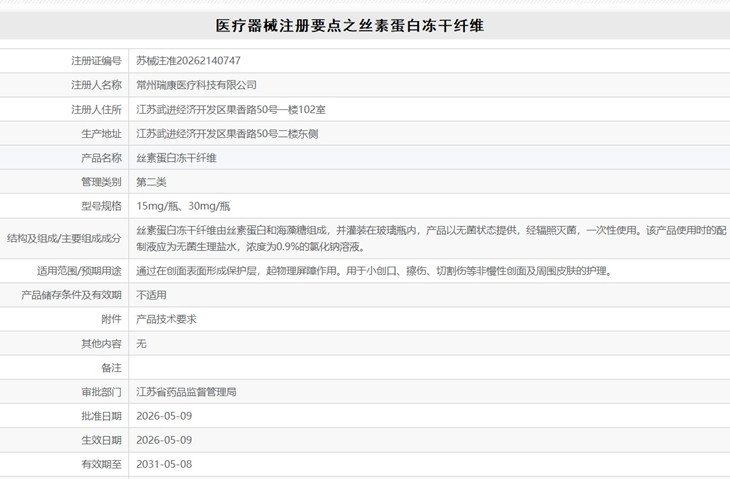Click the 备注 label

click(112, 368)
